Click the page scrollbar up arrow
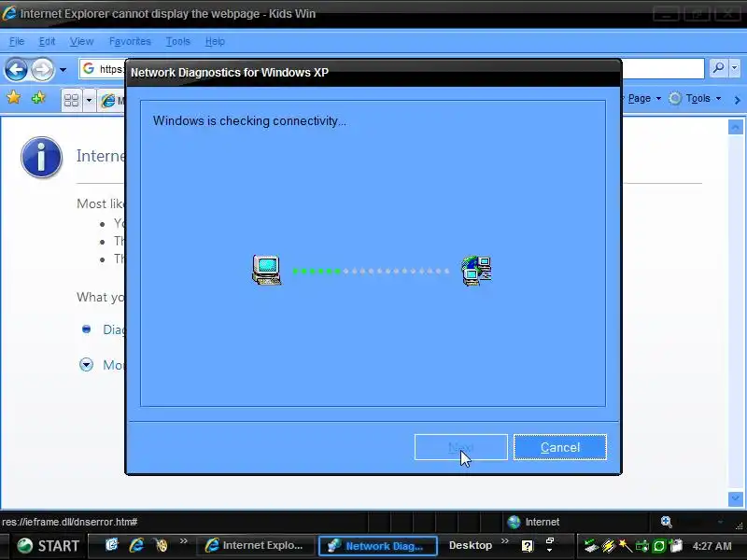Viewport: 747px width, 560px height. click(x=735, y=127)
